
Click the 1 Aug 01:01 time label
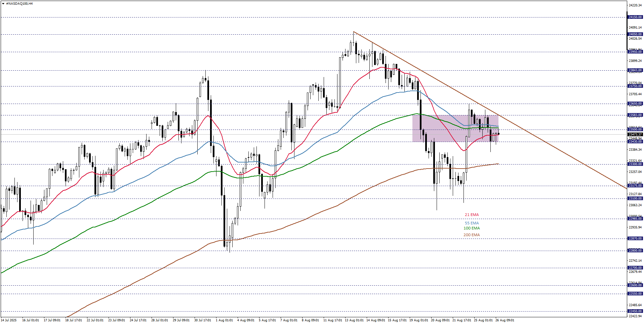pyautogui.click(x=224, y=320)
